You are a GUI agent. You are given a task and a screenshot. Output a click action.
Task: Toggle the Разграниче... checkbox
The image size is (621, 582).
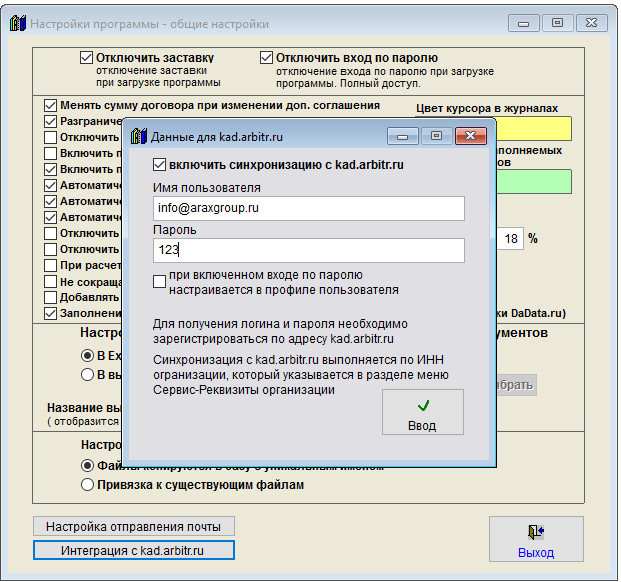click(50, 122)
